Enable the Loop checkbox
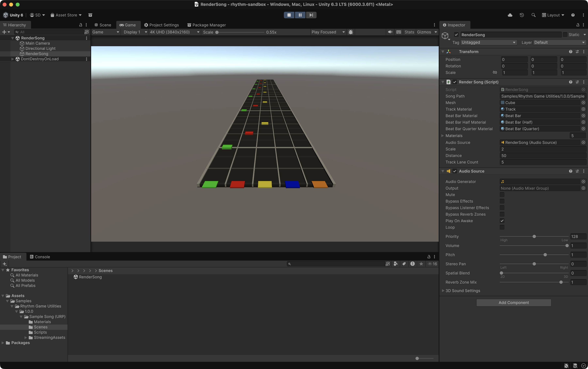This screenshot has height=369, width=588. [502, 227]
